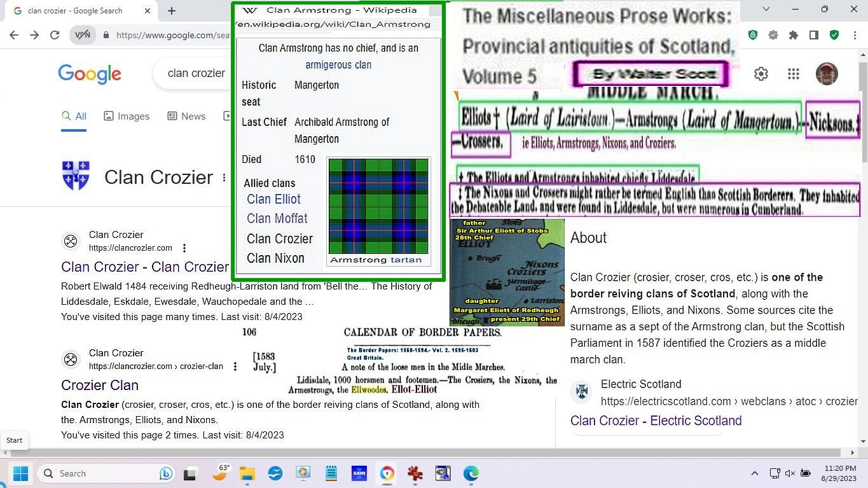Viewport: 868px width, 488px height.
Task: Click the Google logo
Action: click(x=90, y=74)
